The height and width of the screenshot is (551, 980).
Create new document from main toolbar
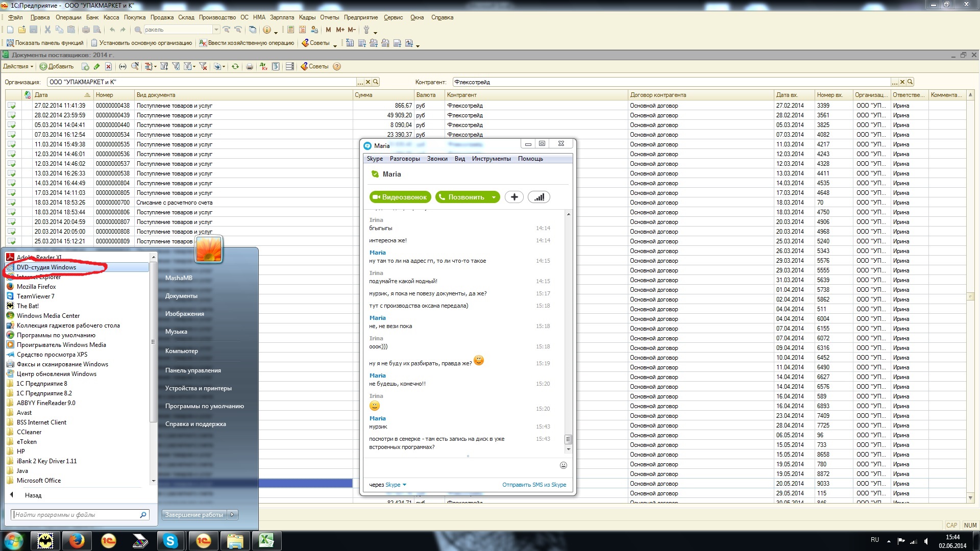10,30
